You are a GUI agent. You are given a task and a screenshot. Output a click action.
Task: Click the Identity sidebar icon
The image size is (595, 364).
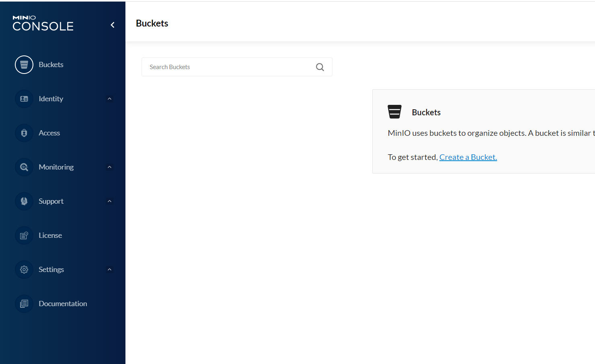pyautogui.click(x=24, y=99)
